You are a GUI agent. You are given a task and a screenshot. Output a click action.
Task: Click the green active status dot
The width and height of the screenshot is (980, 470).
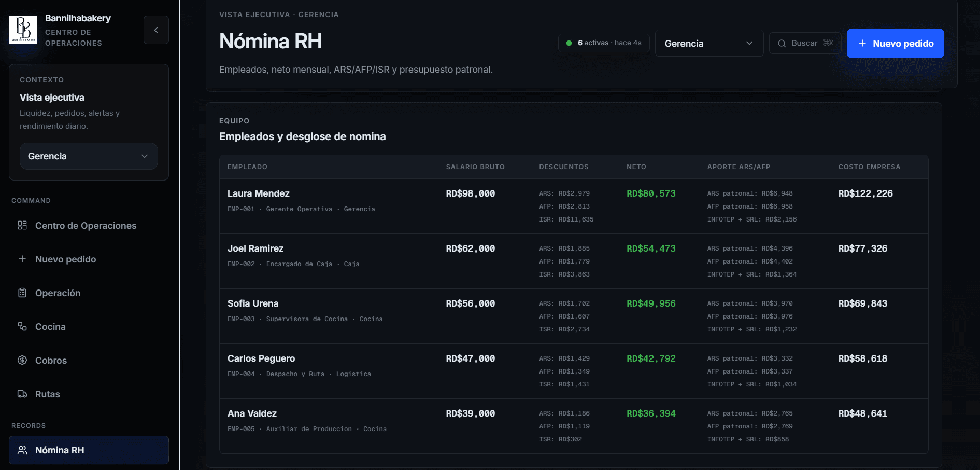569,43
